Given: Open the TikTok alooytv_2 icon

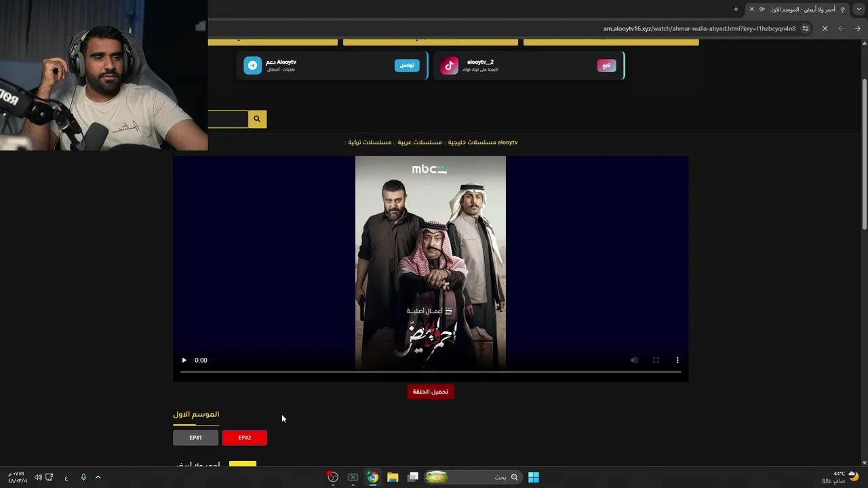Looking at the screenshot, I should point(449,65).
